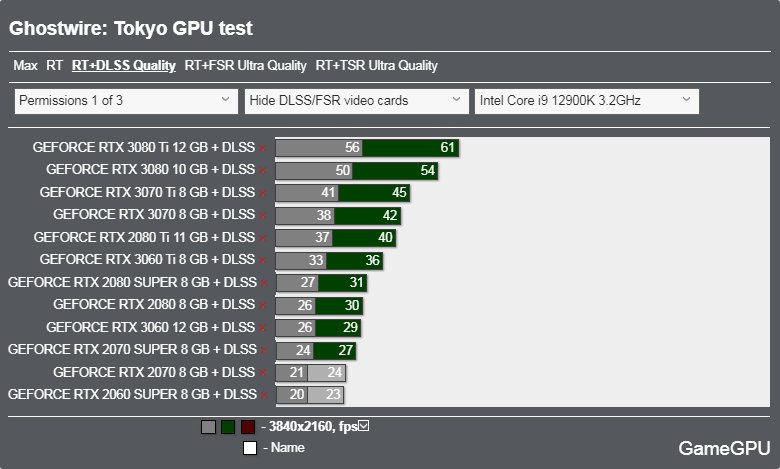
Task: Click red X beside RTX 2070 SUPER 8 GB
Action: 264,351
